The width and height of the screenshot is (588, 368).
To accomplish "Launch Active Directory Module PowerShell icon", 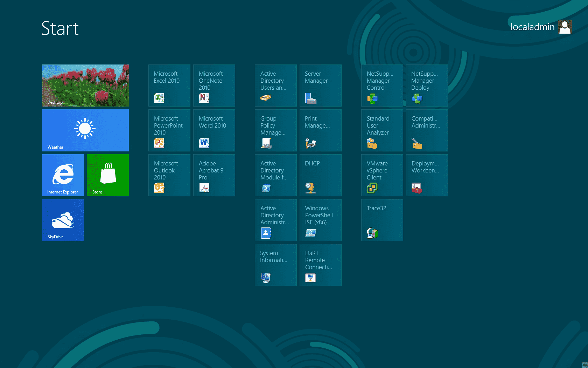I will coord(266,188).
